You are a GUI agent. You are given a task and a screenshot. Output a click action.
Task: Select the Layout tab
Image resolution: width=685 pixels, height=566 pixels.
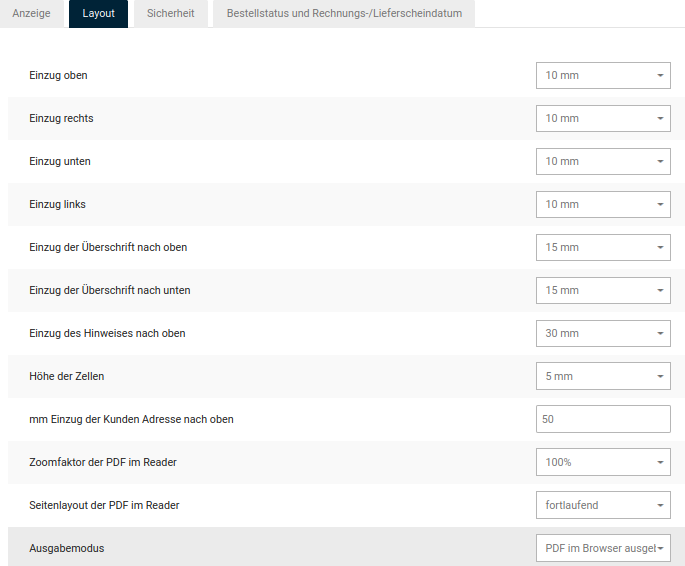(x=98, y=14)
